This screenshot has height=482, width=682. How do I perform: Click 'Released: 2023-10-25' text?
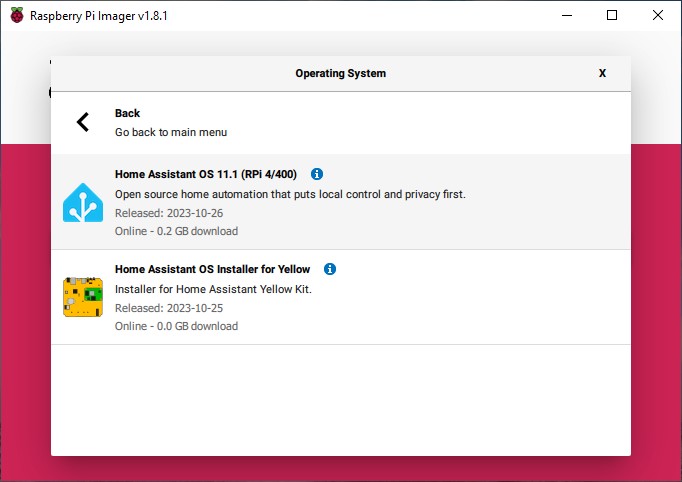tap(169, 308)
